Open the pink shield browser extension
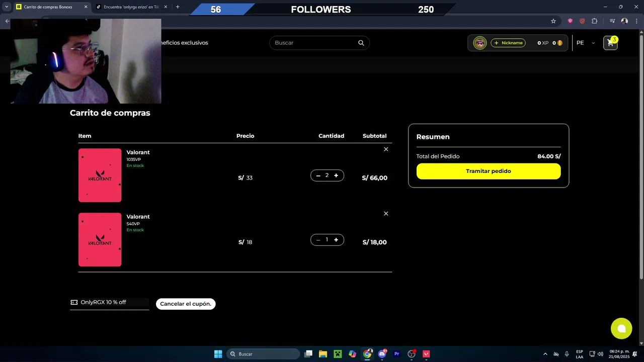The image size is (644, 362). point(570,21)
